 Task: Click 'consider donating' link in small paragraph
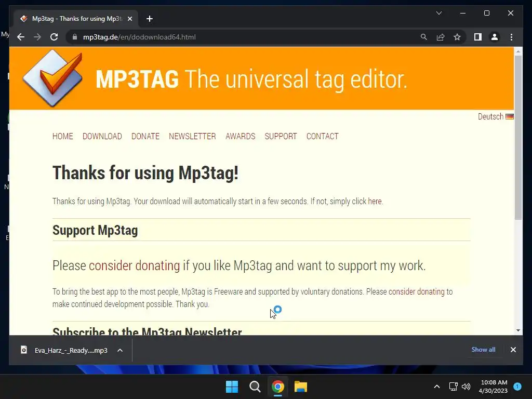click(x=416, y=292)
